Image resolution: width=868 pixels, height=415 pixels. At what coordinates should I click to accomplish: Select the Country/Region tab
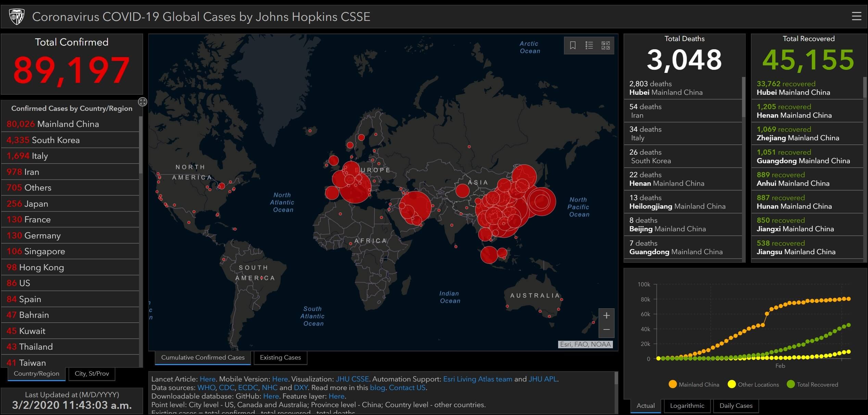36,374
